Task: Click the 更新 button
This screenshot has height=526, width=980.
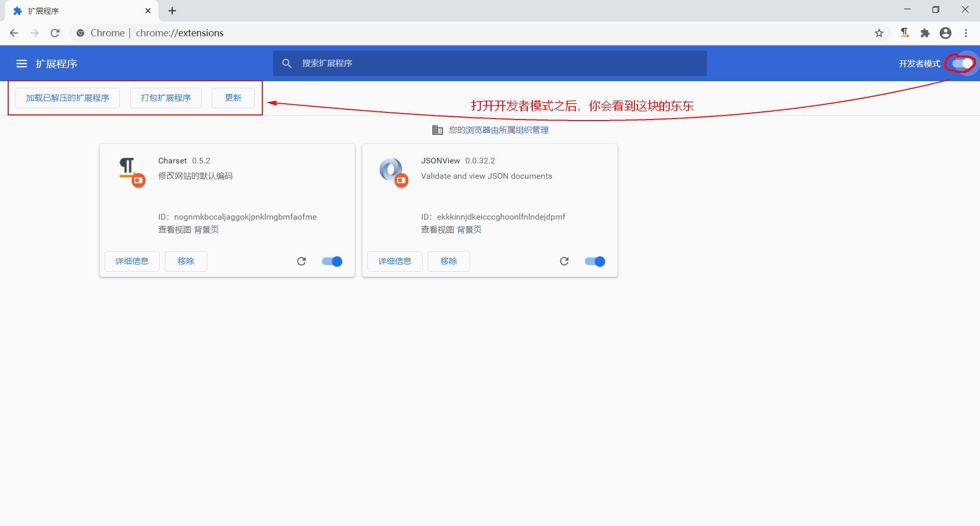Action: 233,98
